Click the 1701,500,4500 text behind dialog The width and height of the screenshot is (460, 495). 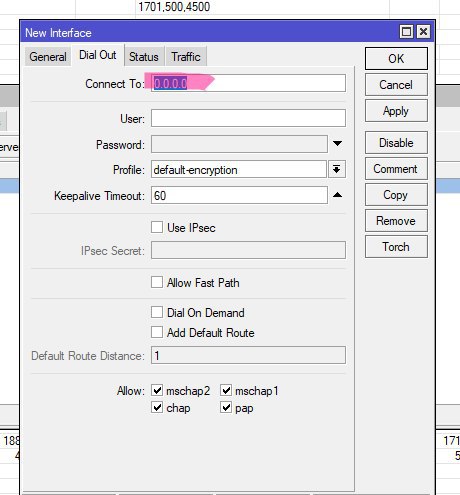[174, 7]
